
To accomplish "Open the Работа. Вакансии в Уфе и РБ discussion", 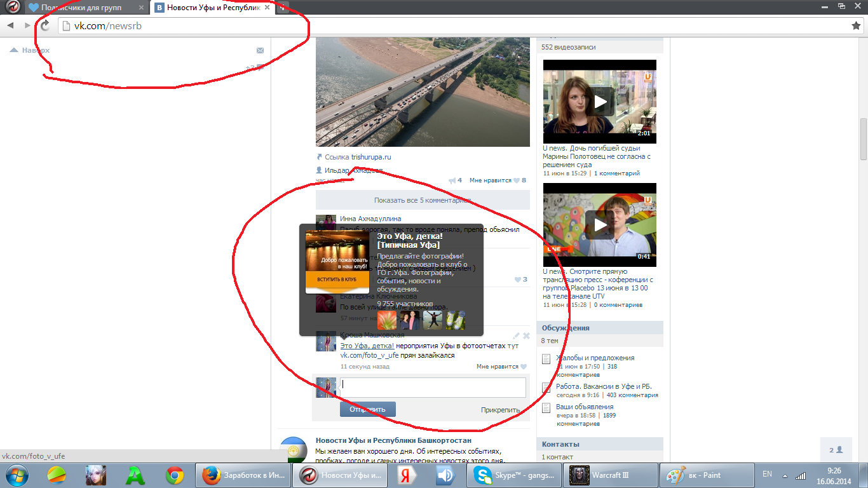I will [604, 386].
